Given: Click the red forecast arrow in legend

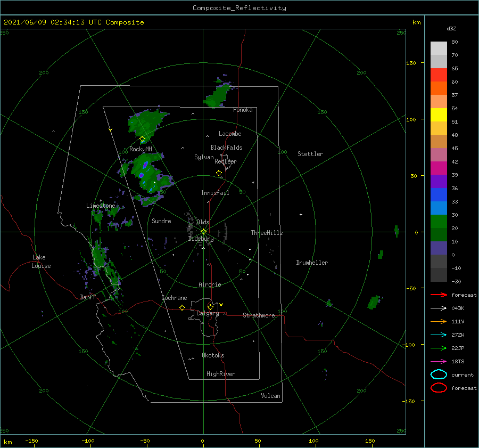Looking at the screenshot, I should pyautogui.click(x=439, y=295).
